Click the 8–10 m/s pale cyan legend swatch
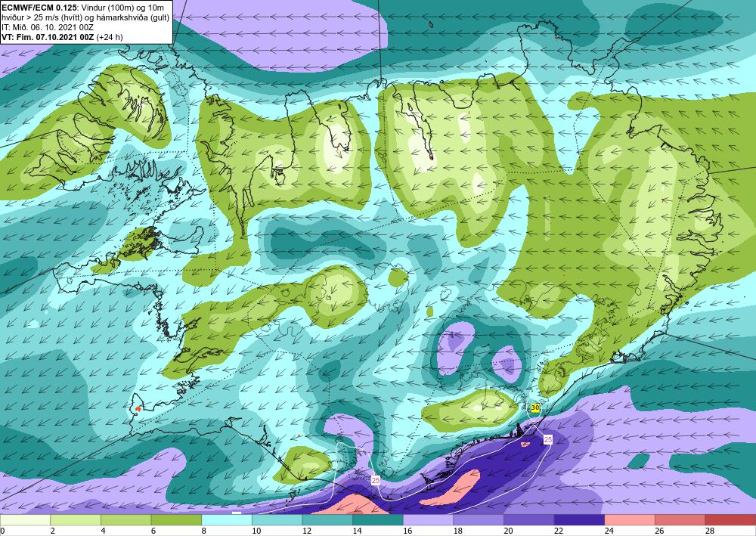This screenshot has width=756, height=536. coord(227,520)
